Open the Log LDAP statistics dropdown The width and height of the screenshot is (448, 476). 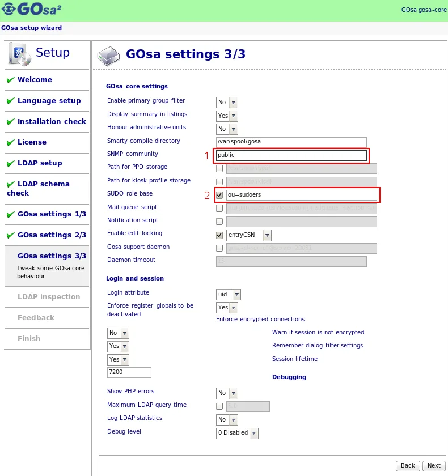[x=227, y=420]
